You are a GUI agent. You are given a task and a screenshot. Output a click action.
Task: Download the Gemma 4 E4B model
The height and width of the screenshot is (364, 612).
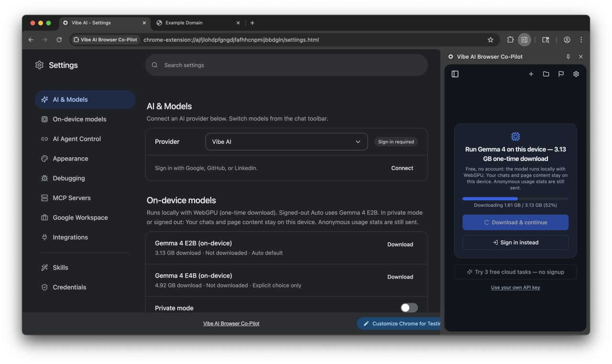[x=400, y=277]
